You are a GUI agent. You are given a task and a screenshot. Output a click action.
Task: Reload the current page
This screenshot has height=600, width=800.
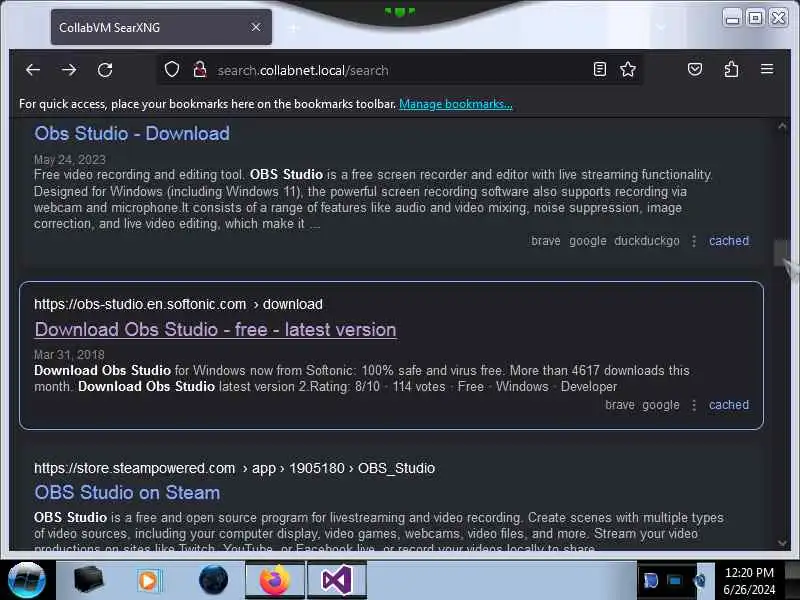pos(105,70)
